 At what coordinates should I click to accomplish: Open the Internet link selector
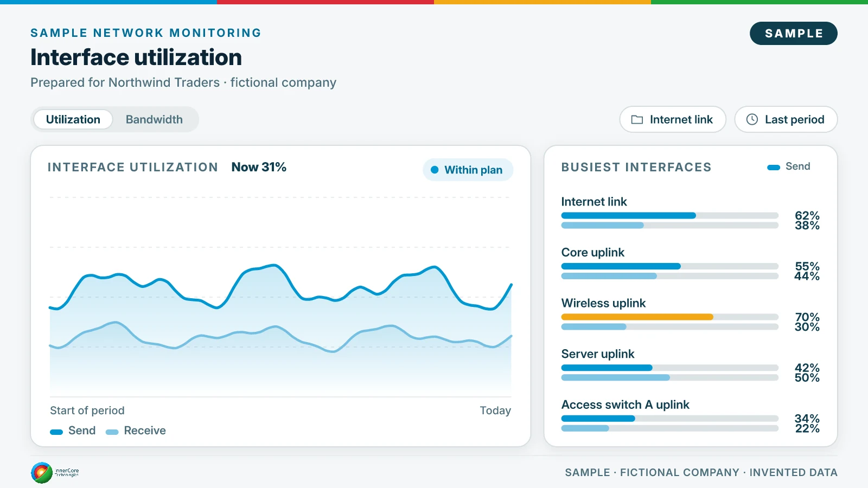[673, 119]
